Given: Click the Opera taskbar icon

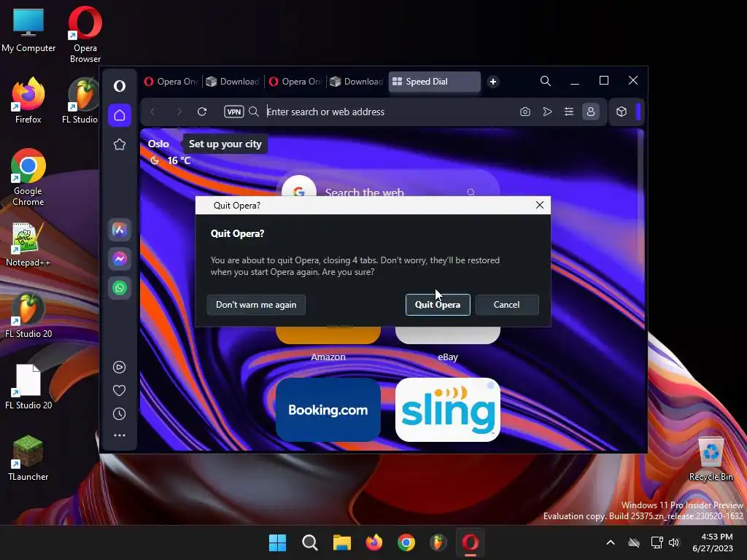Looking at the screenshot, I should point(471,542).
